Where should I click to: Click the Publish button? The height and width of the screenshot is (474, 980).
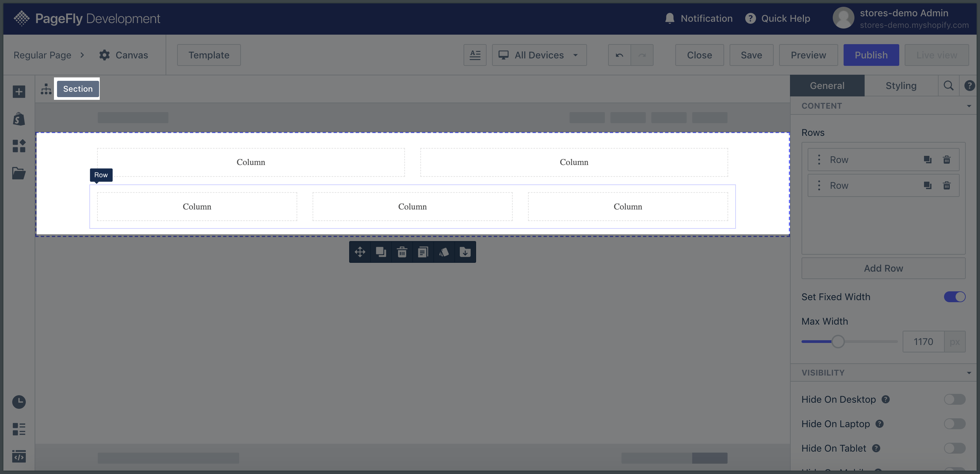[871, 55]
